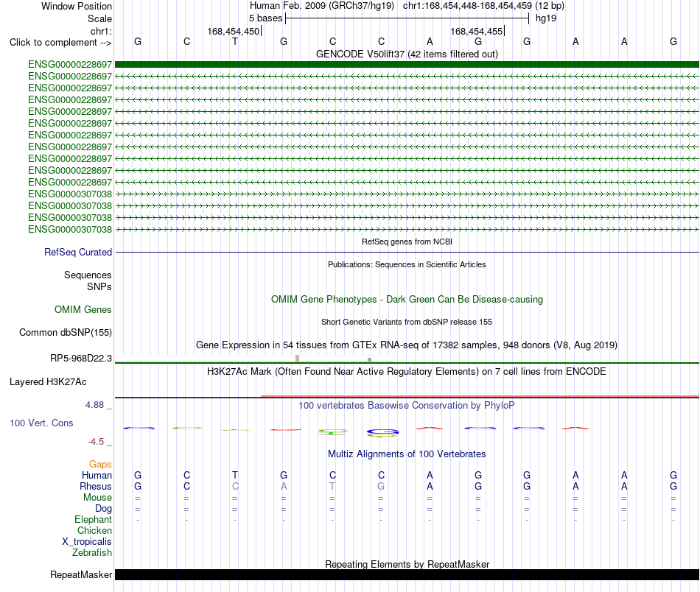Click the RepeatMasker track label

(x=81, y=574)
